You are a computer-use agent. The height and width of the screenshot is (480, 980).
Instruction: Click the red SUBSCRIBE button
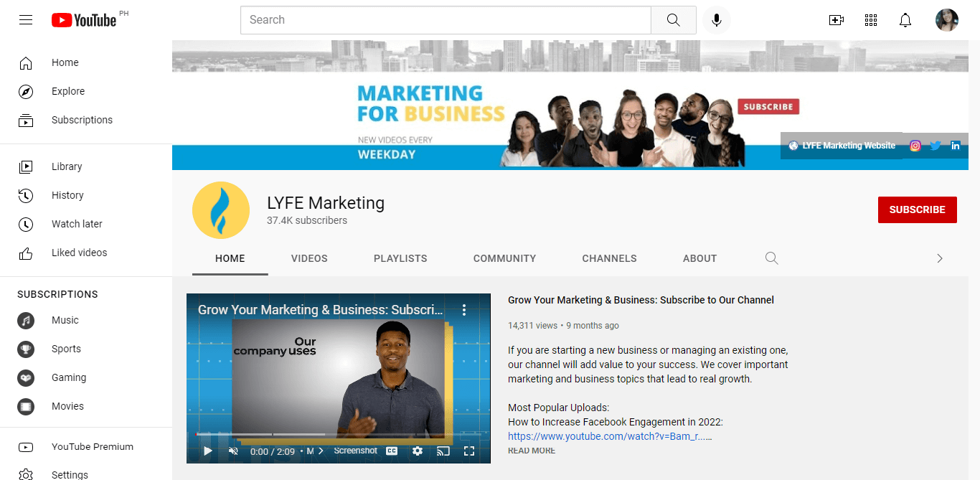917,210
